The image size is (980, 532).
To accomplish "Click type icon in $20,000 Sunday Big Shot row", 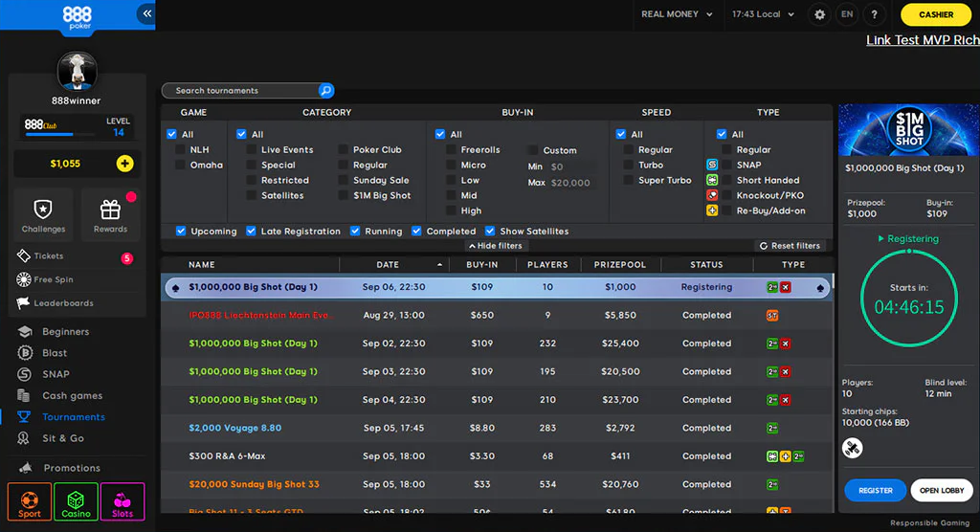I will point(772,484).
